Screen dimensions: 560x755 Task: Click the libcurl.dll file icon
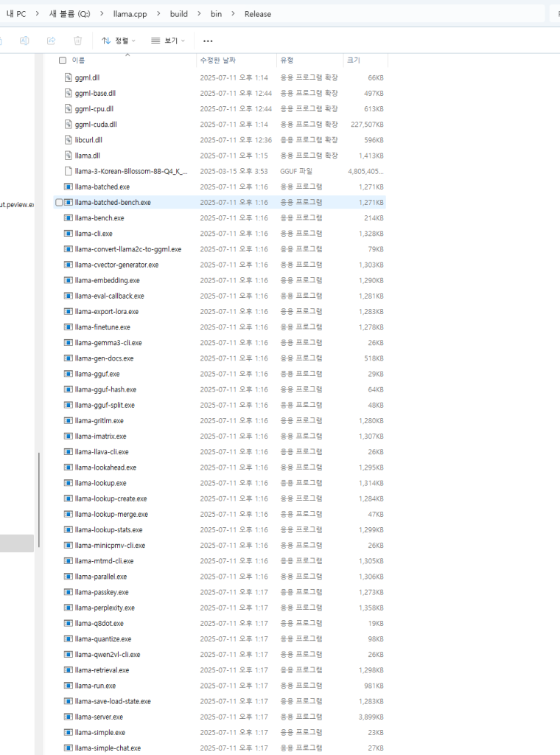coord(69,139)
